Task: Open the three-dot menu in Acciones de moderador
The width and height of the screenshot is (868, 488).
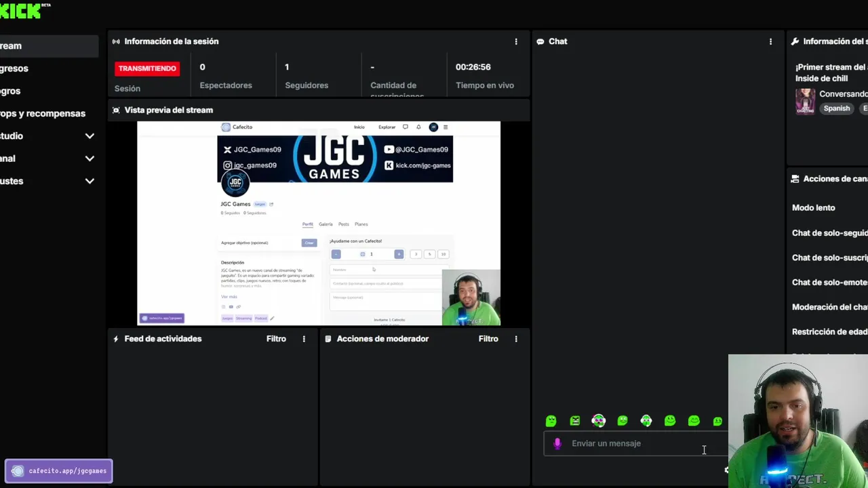Action: 516,339
